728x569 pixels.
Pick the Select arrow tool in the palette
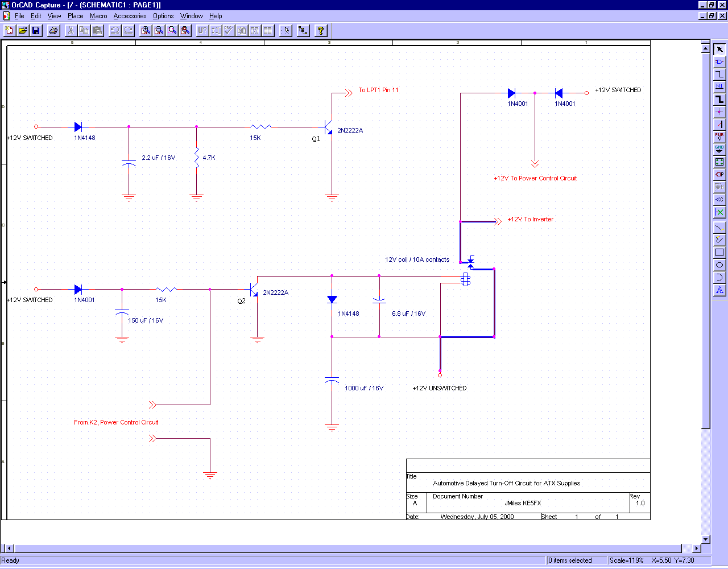point(719,50)
